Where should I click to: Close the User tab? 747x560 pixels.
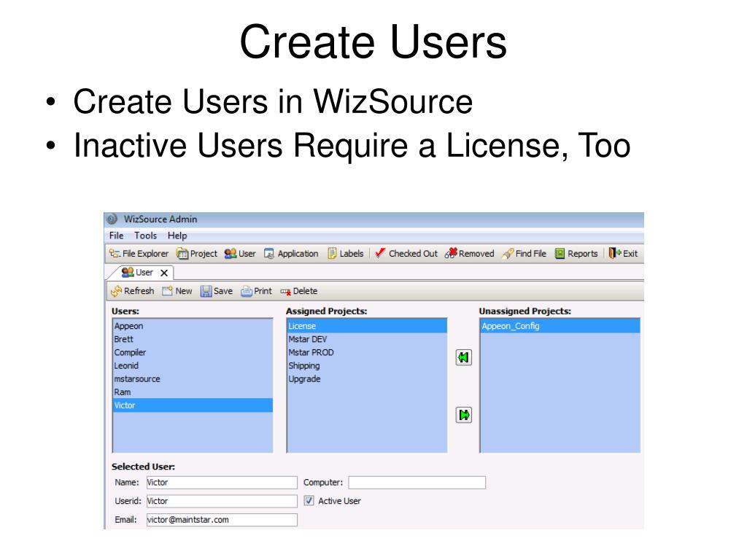point(164,273)
